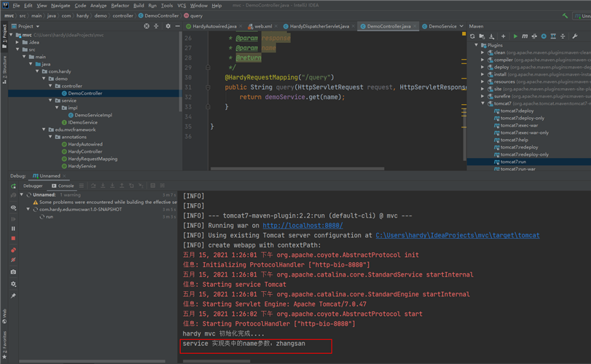Screen dimensions: 591x364
Task: Mute breakpoints in debug sidebar
Action: click(13, 260)
